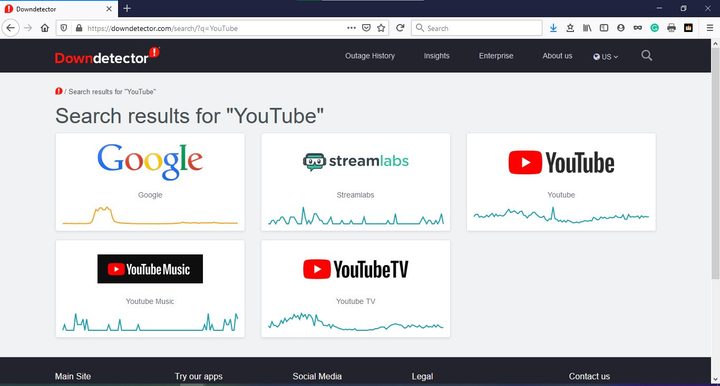Click the Downdetector site logo
The image size is (720, 386).
coord(107,56)
